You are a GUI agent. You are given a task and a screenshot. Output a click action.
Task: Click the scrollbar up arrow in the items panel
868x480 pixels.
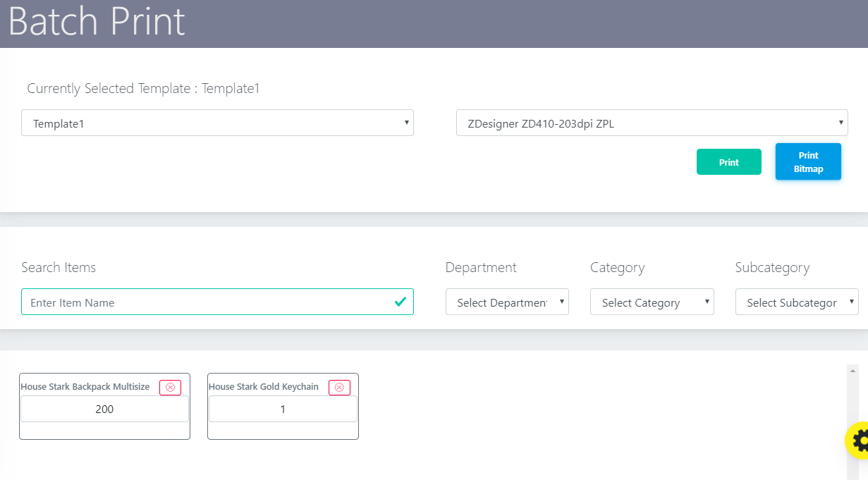[852, 371]
